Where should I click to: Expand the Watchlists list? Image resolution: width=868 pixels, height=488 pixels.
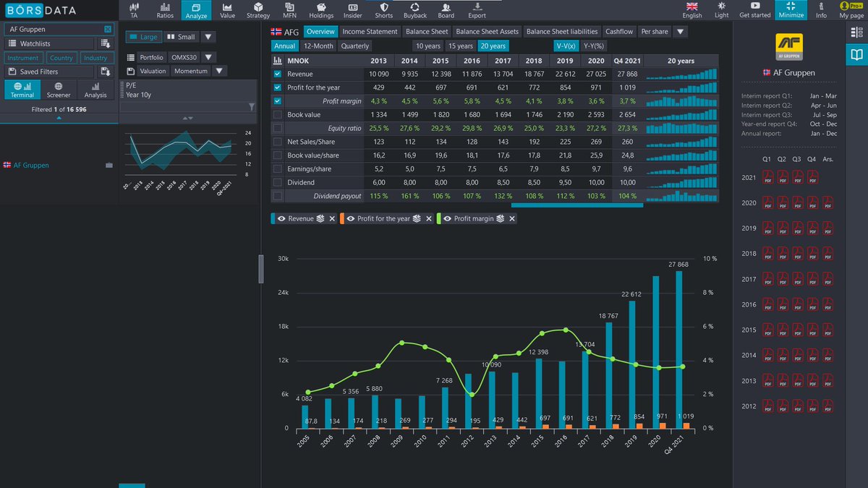49,44
